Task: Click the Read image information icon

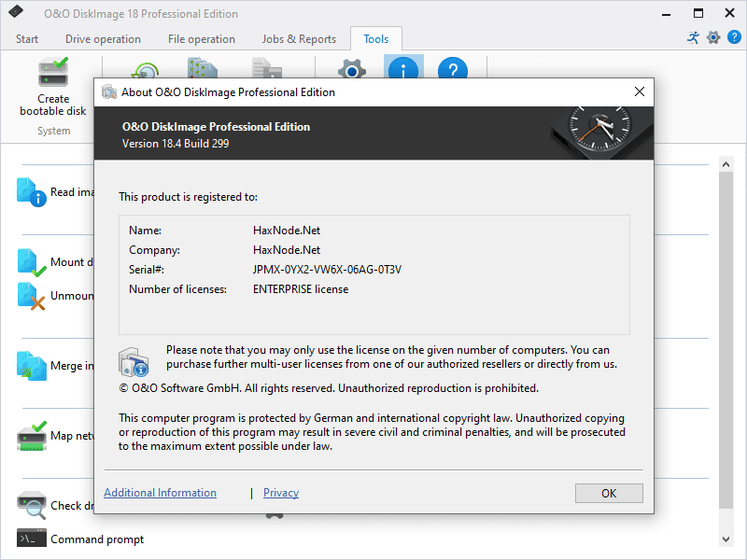Action: 32,192
